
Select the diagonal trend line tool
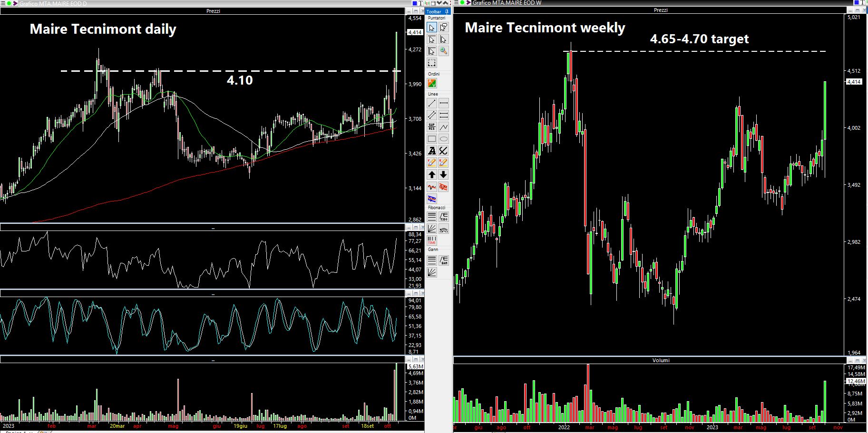click(432, 103)
